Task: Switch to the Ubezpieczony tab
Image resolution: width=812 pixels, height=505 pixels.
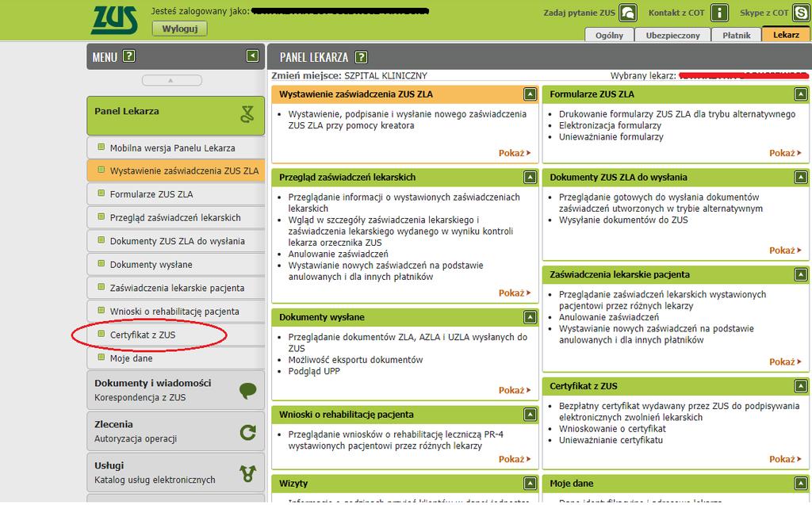Action: pos(672,35)
